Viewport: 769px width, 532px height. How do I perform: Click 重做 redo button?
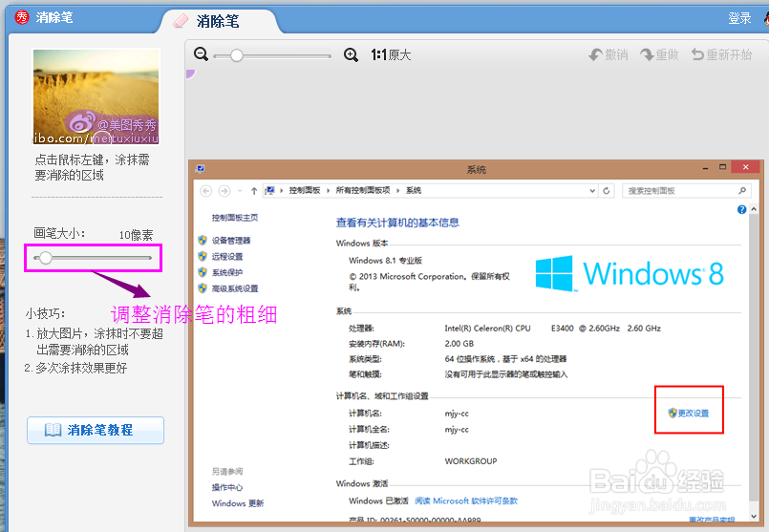[x=660, y=54]
